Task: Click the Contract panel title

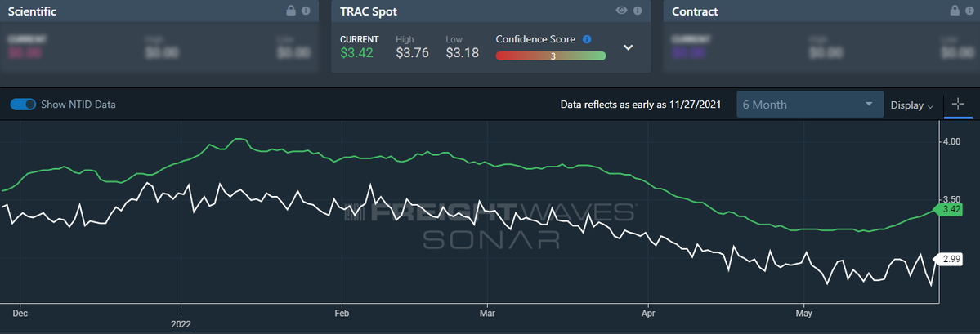Action: tap(695, 11)
